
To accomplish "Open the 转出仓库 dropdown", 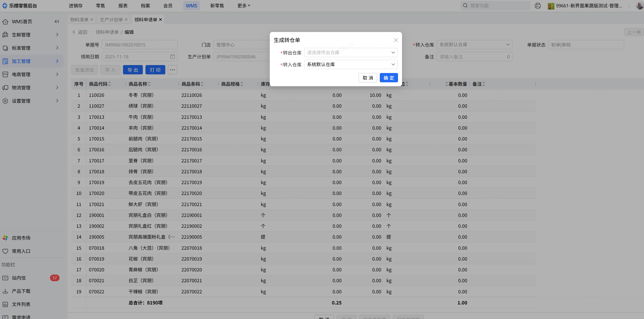I will [x=350, y=53].
